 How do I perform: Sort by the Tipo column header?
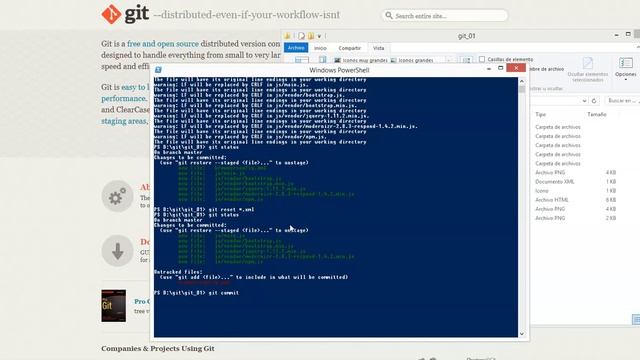click(x=540, y=115)
